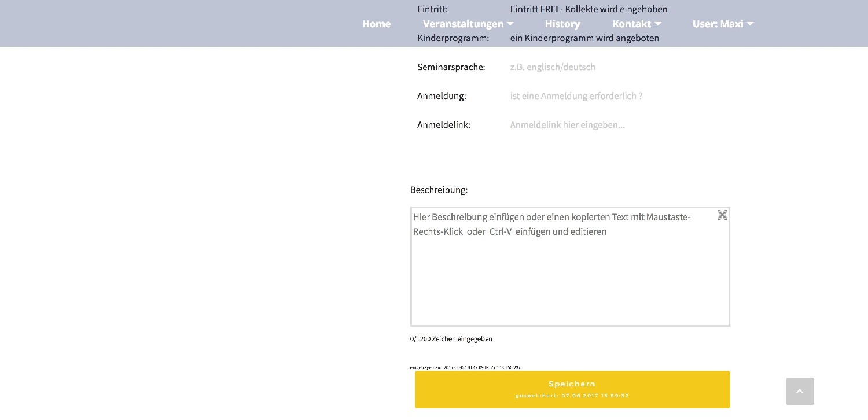
Task: Expand the Kontakt dropdown menu
Action: (x=637, y=24)
